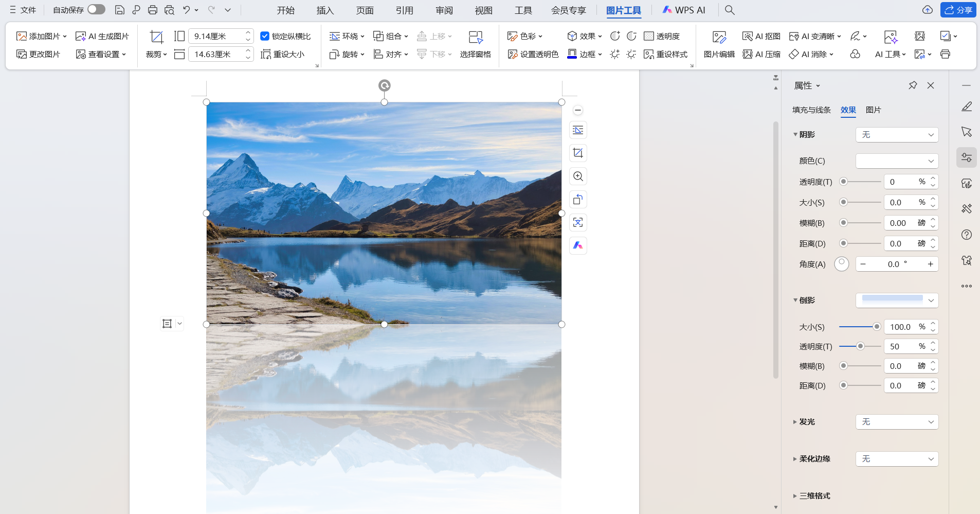The image size is (980, 514).
Task: Collapse the 阴影 shadow section
Action: point(795,135)
